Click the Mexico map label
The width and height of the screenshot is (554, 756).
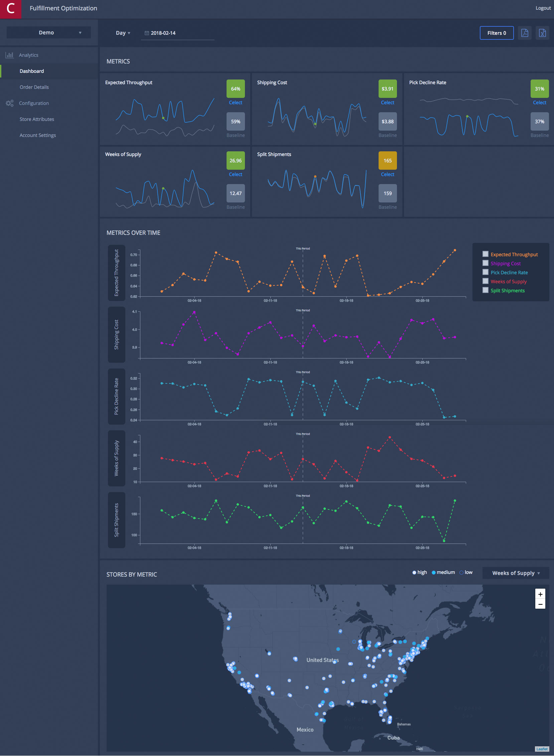click(x=305, y=730)
